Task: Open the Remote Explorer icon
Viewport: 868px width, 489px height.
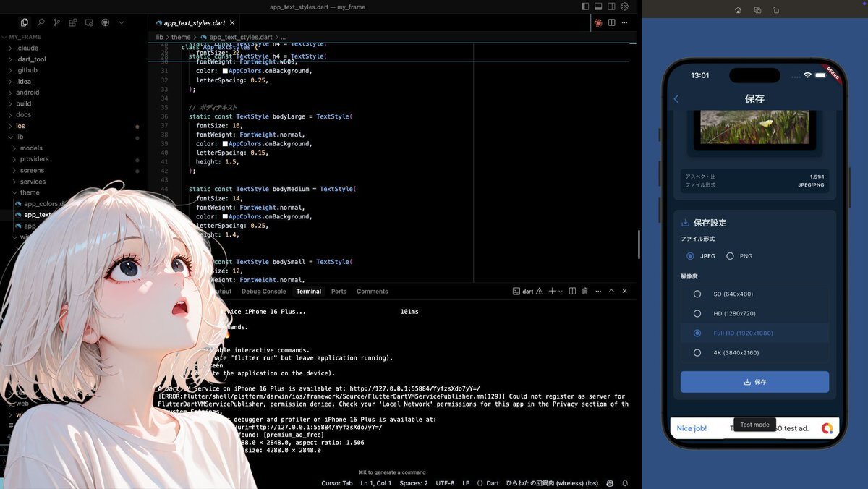Action: [x=89, y=22]
